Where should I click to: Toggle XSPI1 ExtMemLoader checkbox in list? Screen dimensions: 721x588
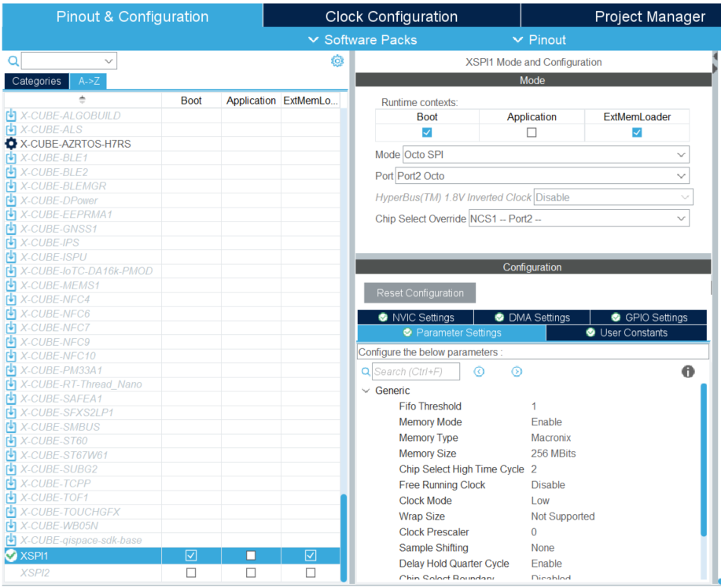click(x=311, y=555)
